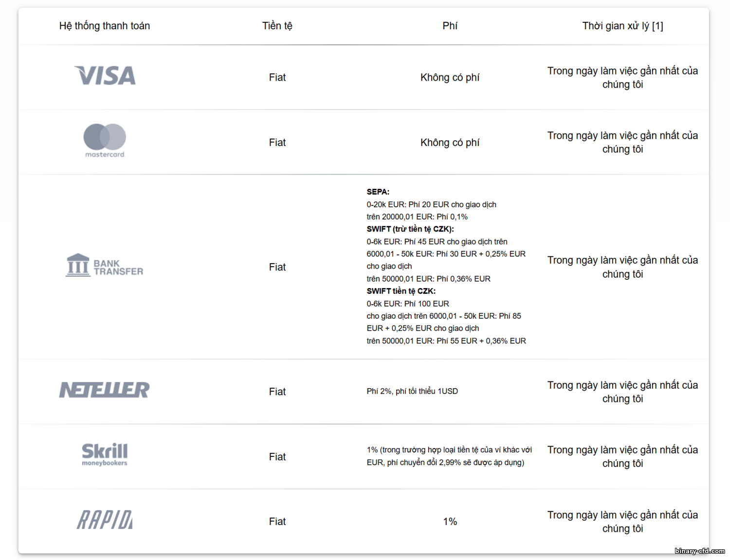Click the Skrill 1% fee description
Screen dimensions: 730x560
[x=449, y=456]
